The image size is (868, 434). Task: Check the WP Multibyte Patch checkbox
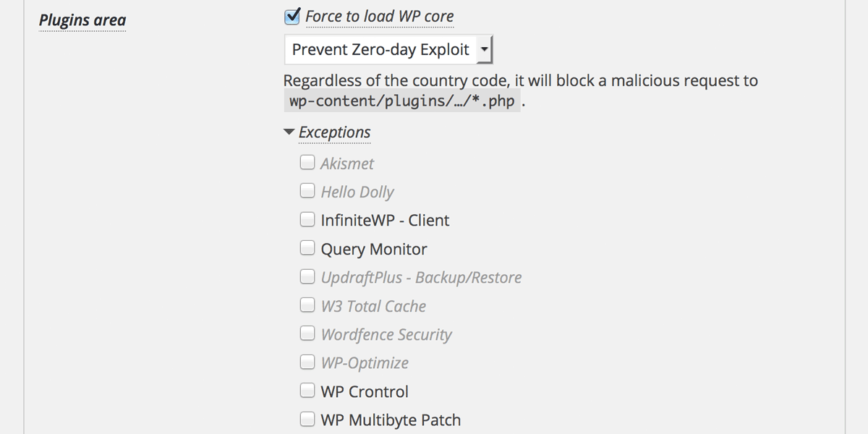coord(307,418)
